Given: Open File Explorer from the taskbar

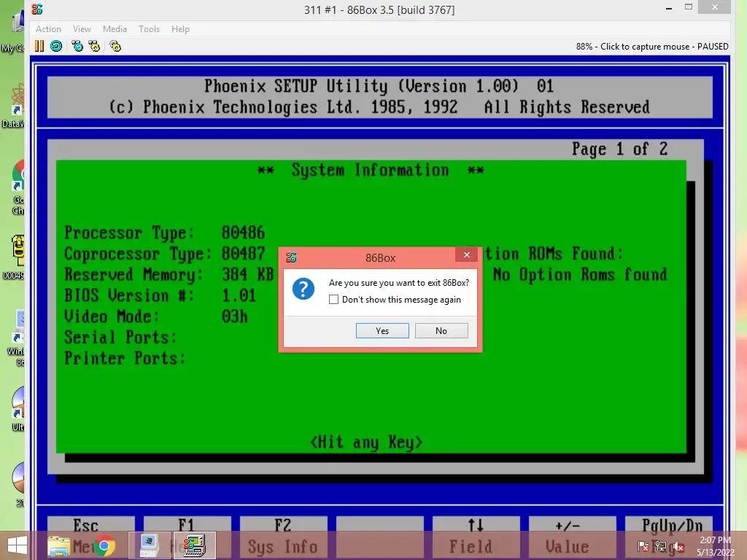Looking at the screenshot, I should click(58, 546).
